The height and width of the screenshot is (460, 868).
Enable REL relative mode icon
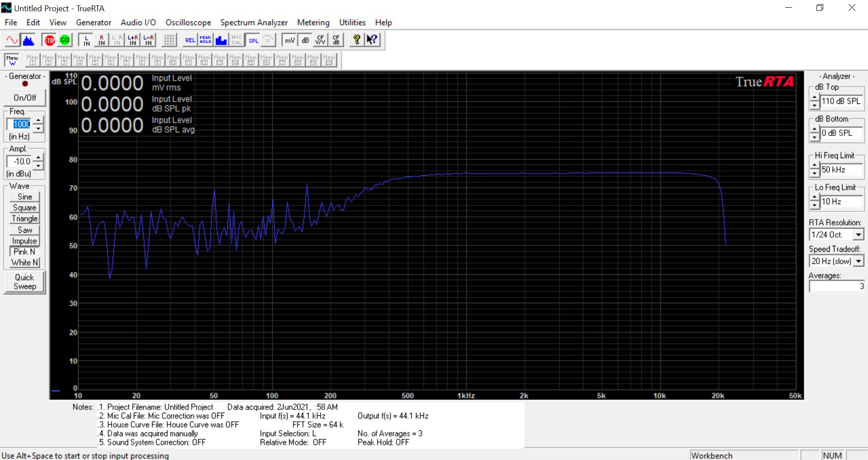click(190, 40)
